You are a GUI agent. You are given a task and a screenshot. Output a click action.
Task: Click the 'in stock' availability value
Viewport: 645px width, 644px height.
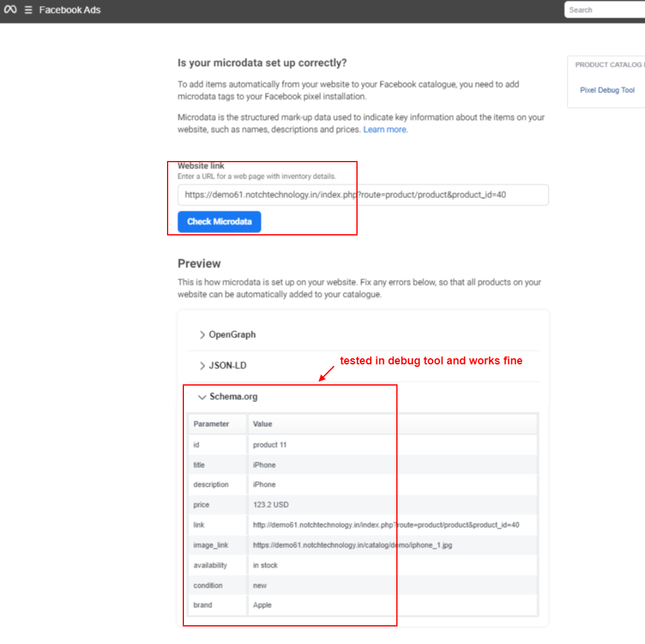(265, 565)
